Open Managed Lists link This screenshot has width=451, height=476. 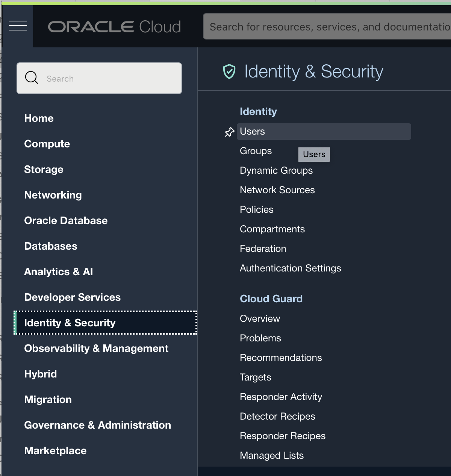272,455
